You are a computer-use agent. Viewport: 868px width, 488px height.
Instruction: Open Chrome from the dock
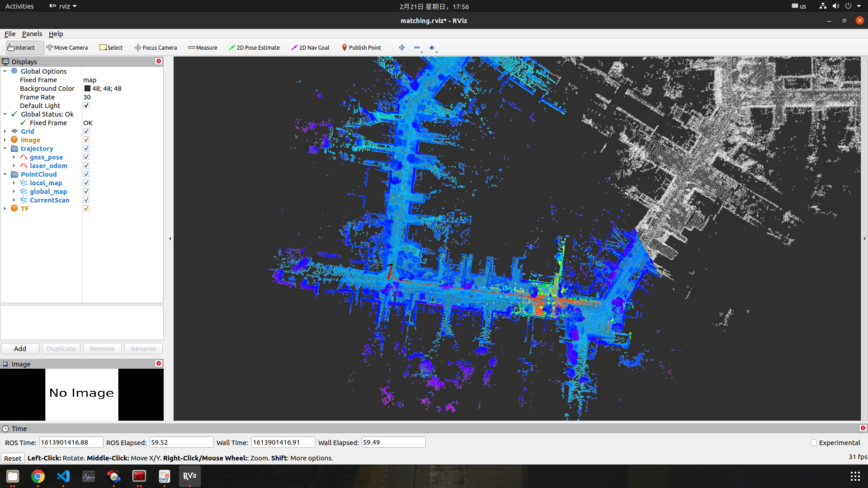(x=38, y=476)
